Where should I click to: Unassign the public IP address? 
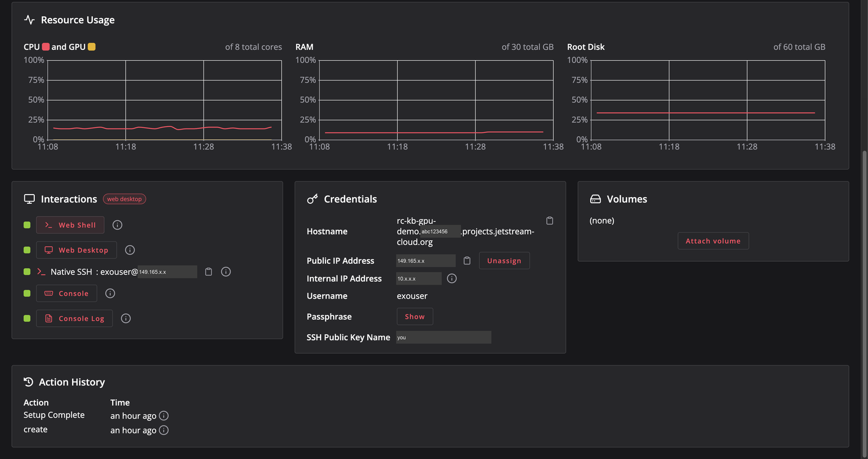coord(504,261)
